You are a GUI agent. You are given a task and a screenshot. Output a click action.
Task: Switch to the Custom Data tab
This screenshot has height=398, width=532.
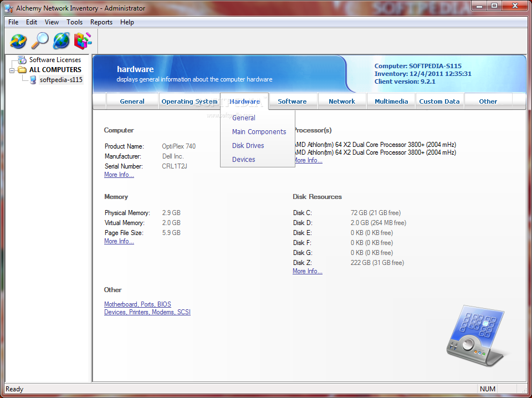click(439, 101)
